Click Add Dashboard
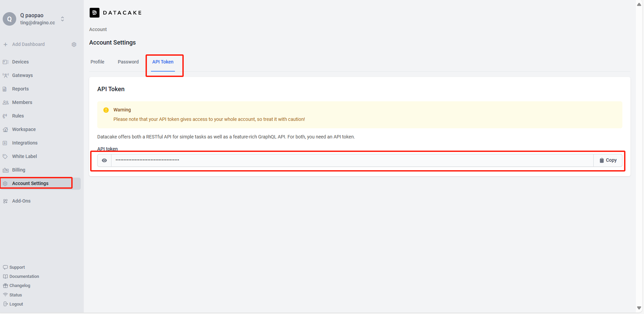644x314 pixels. tap(28, 44)
